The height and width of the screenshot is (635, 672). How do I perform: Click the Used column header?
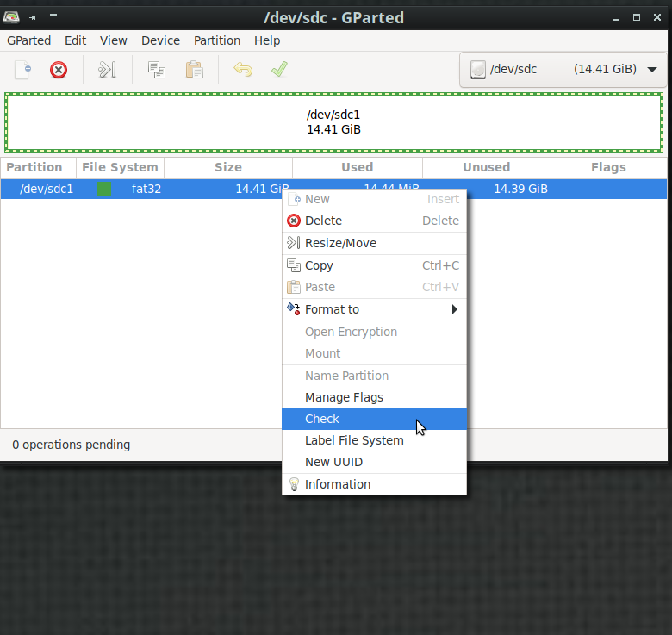(358, 167)
